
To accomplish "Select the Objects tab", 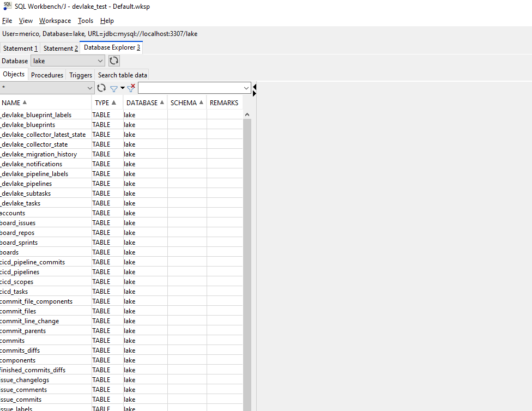I will (14, 74).
